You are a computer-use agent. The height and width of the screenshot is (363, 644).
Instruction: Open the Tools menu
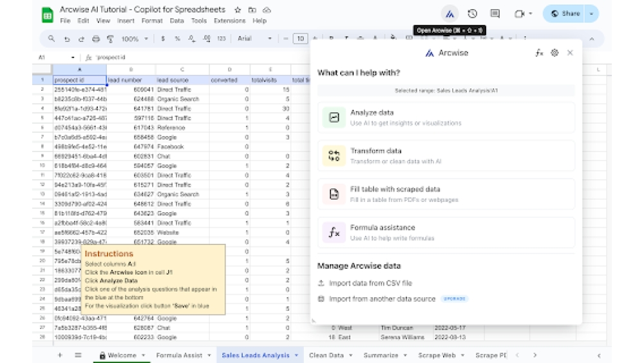[x=199, y=21]
